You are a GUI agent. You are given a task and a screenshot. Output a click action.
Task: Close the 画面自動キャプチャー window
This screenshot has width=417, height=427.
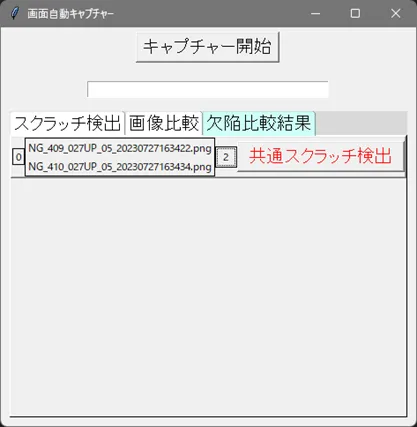[396, 14]
